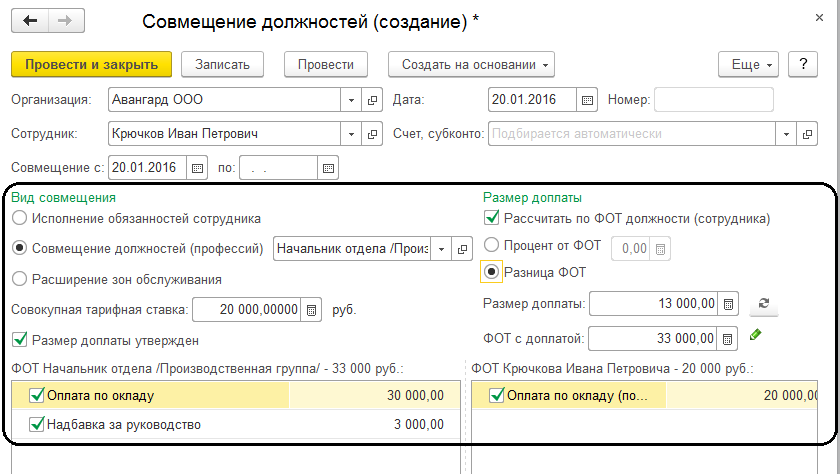Click the back navigation arrow
This screenshot has height=474, width=840.
[30, 21]
